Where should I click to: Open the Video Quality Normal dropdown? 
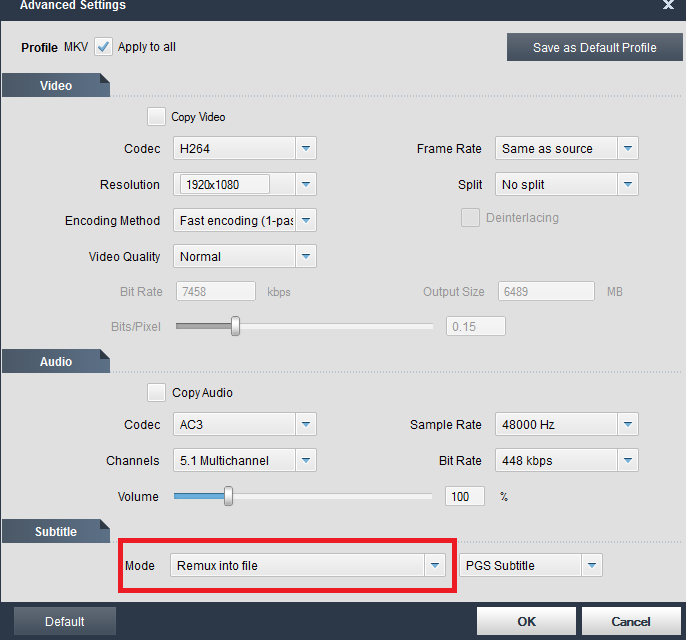click(306, 256)
